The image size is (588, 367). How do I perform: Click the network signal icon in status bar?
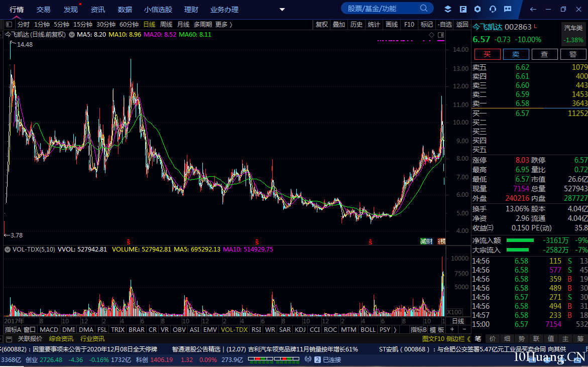[308, 359]
